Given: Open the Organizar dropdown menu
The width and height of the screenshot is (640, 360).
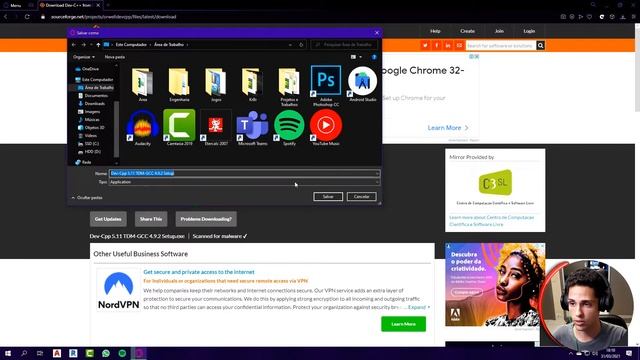Looking at the screenshot, I should pyautogui.click(x=84, y=57).
